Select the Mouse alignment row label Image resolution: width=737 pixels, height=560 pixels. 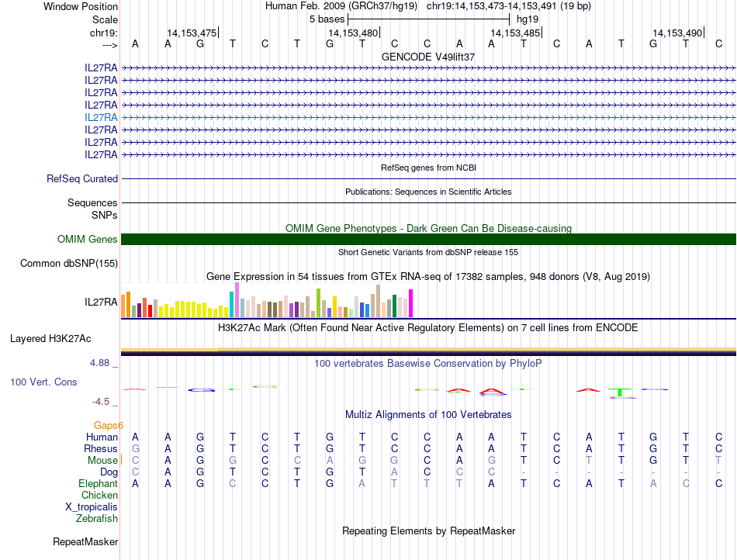tap(102, 460)
